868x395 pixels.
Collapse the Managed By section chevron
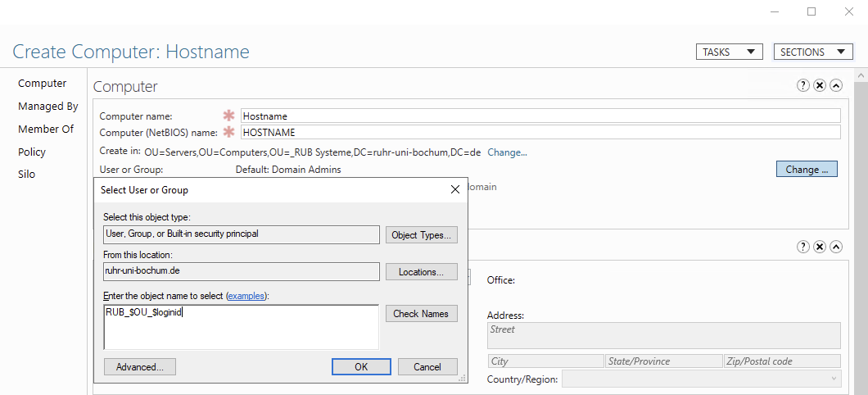(836, 247)
